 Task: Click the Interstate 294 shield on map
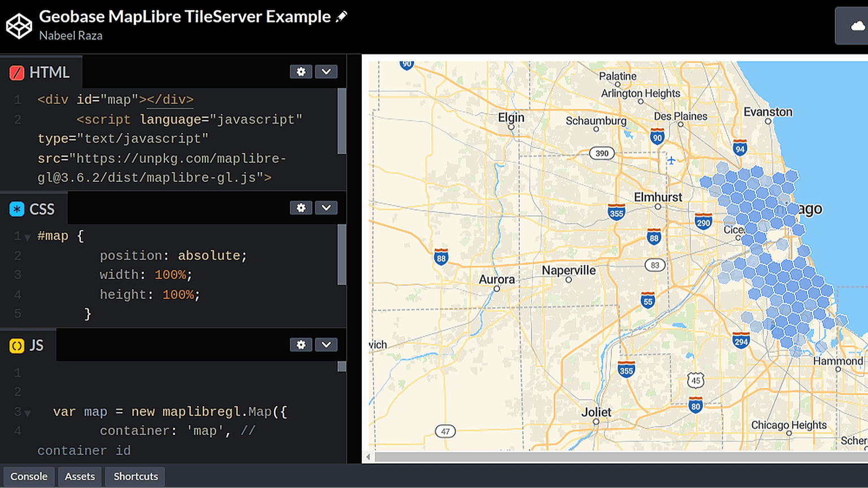[x=741, y=340]
